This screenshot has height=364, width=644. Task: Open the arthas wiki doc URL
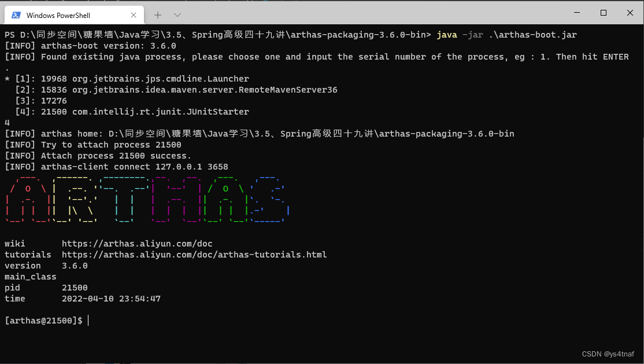click(x=137, y=244)
